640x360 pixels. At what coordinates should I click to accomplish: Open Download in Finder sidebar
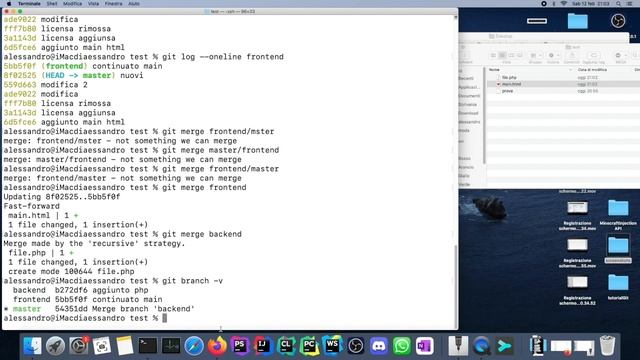point(468,113)
